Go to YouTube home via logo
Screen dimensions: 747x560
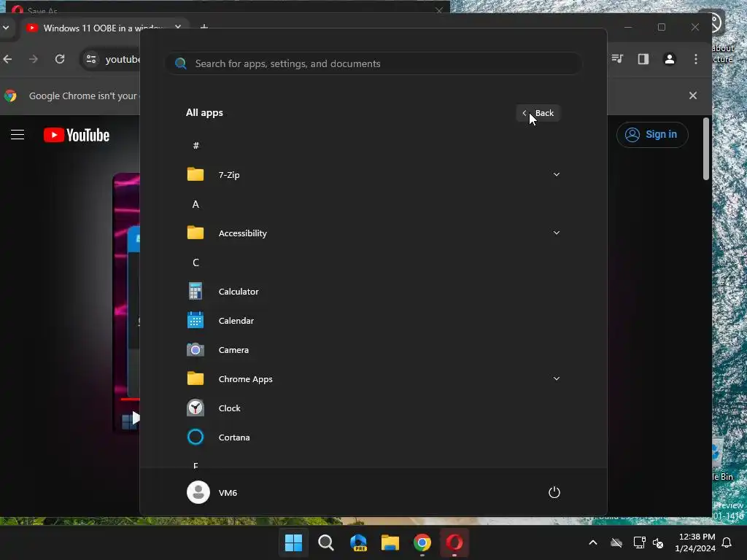point(77,135)
